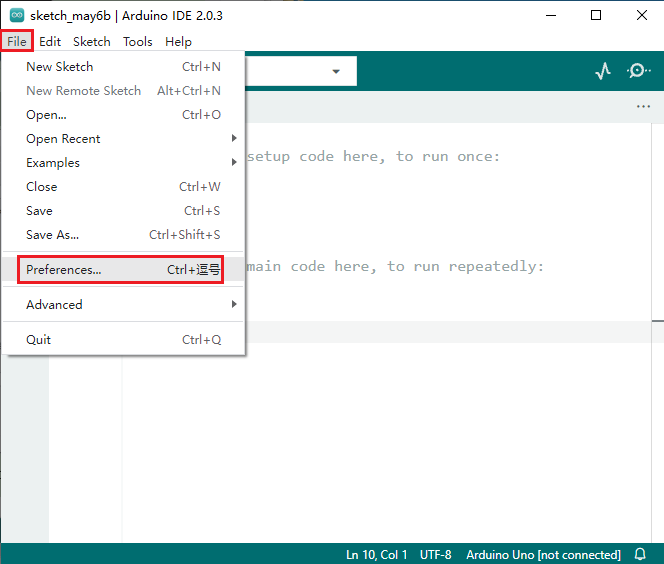Select Save As... menu entry
The image size is (664, 564).
pyautogui.click(x=123, y=235)
